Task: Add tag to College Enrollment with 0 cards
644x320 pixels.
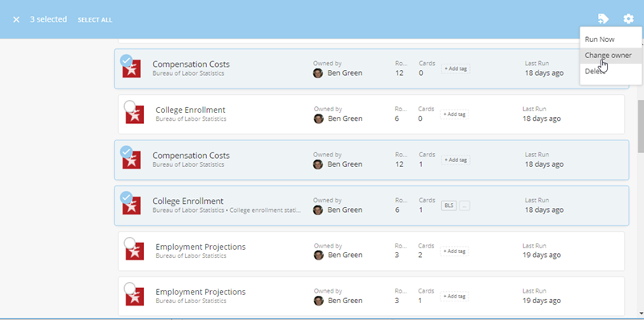Action: point(454,114)
